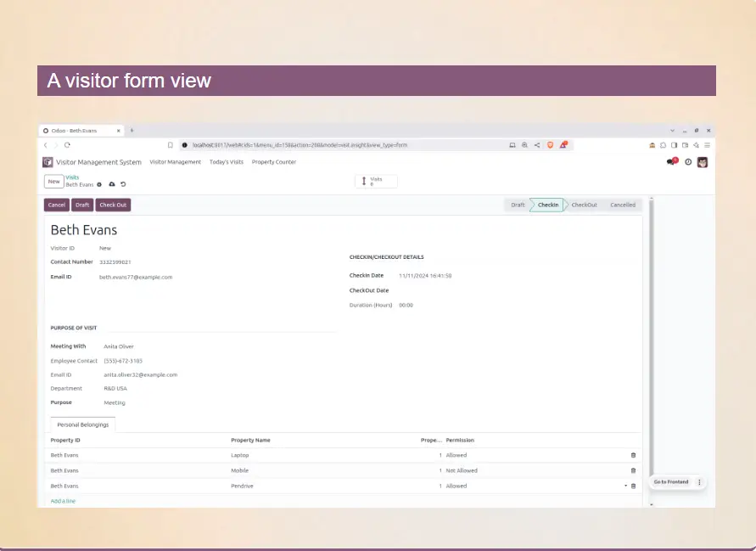Click the cloud save record icon
756x551 pixels.
click(x=112, y=184)
